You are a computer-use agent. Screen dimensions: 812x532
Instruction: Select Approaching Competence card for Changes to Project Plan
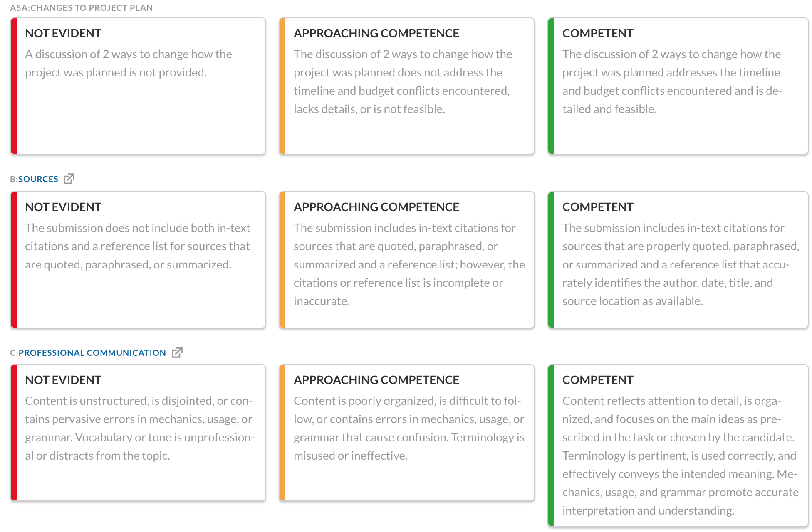407,86
